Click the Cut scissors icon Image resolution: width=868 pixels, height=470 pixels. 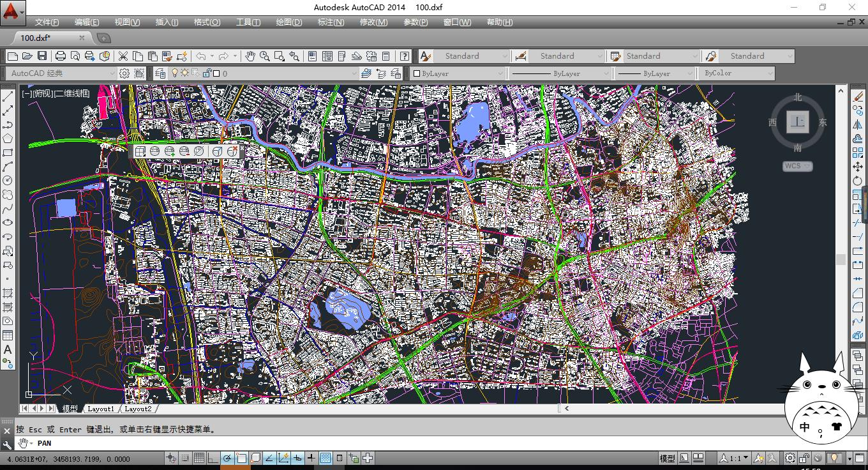123,56
